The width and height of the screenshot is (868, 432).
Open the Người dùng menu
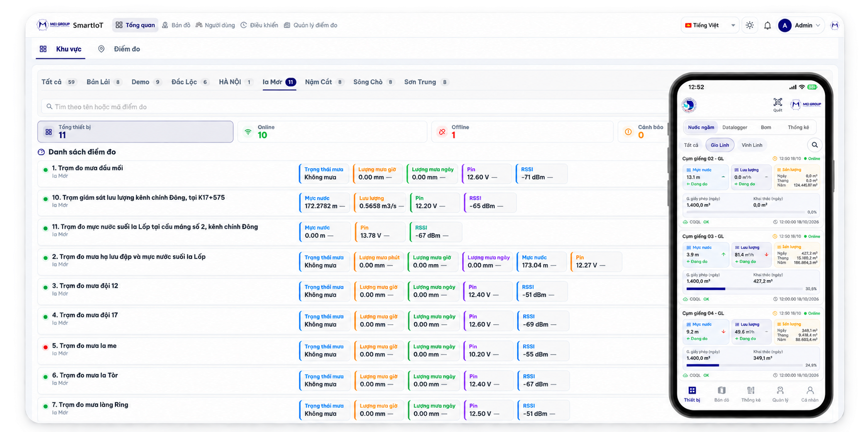(x=215, y=25)
